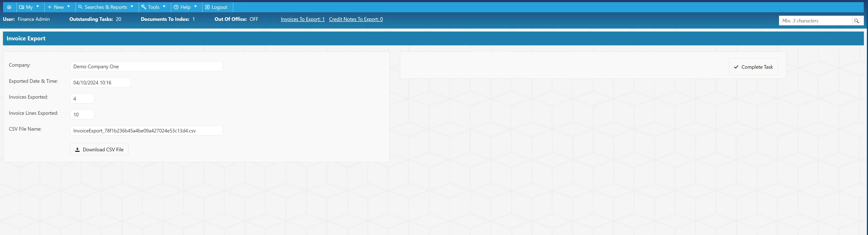Image resolution: width=868 pixels, height=235 pixels.
Task: Click the Invoice Export heading
Action: tap(26, 39)
